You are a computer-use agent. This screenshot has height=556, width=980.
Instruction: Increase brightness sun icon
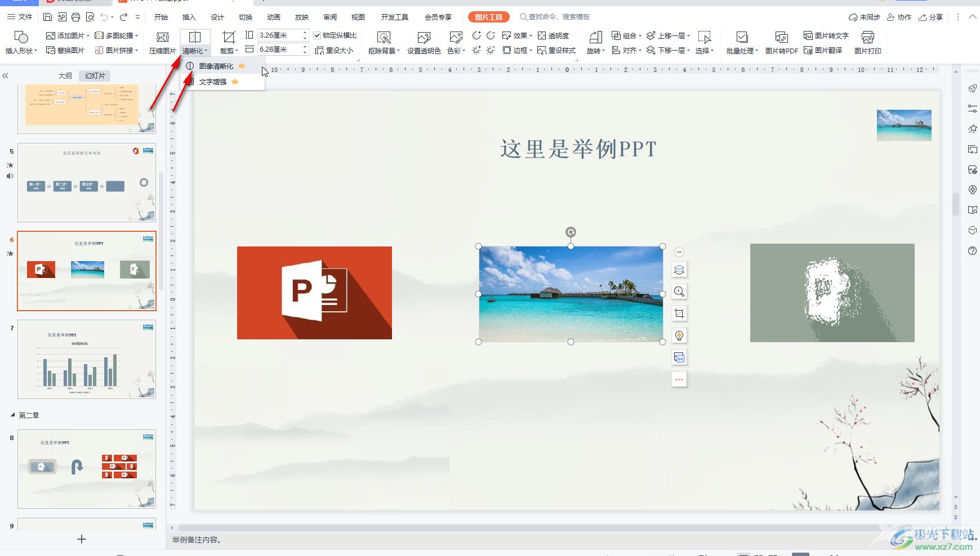[476, 50]
